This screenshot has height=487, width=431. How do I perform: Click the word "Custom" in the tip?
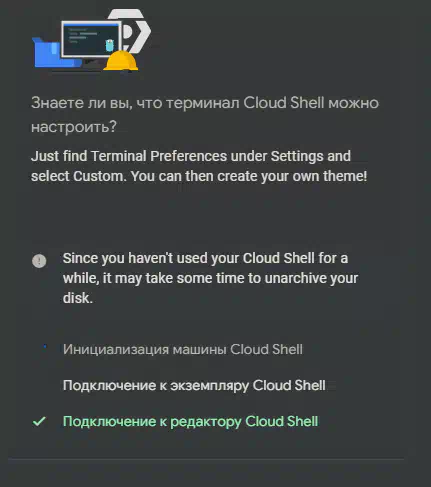click(99, 176)
